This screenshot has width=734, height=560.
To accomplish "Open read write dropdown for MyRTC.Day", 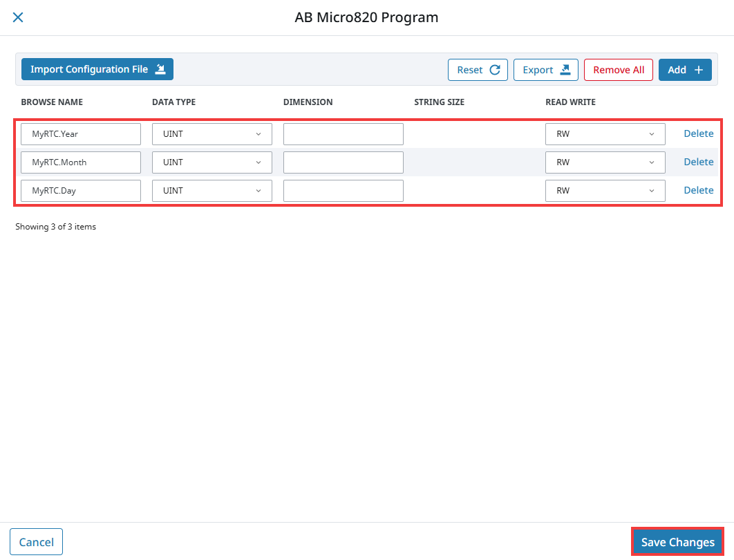I will (x=605, y=191).
